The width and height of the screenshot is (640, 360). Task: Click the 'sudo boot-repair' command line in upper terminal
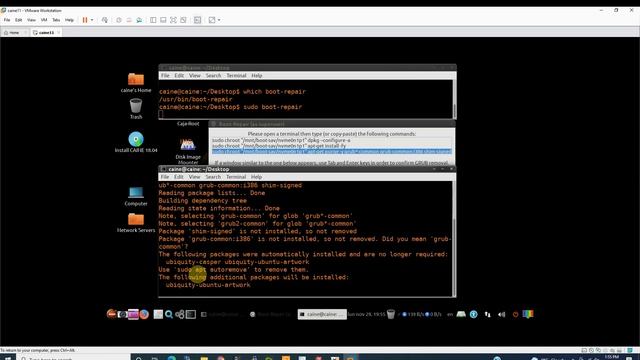pyautogui.click(x=230, y=107)
